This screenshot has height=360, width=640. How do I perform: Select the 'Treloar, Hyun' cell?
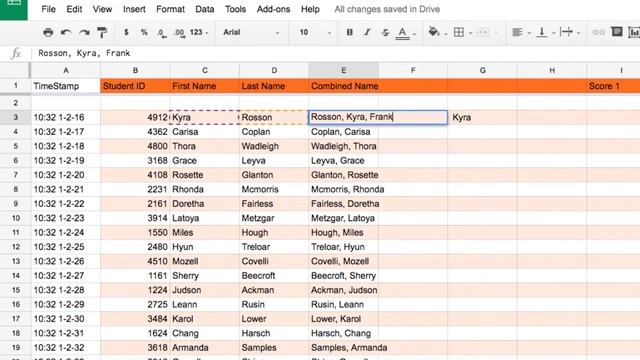click(343, 247)
